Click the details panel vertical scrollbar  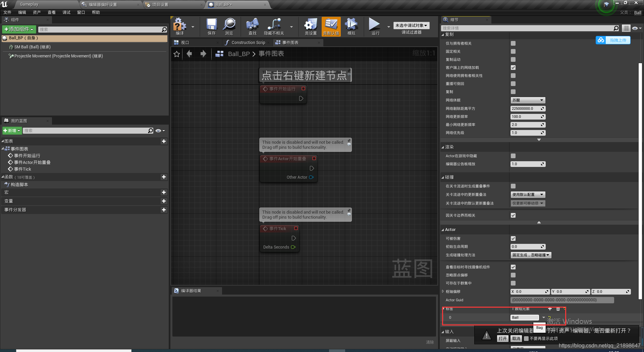pos(640,181)
